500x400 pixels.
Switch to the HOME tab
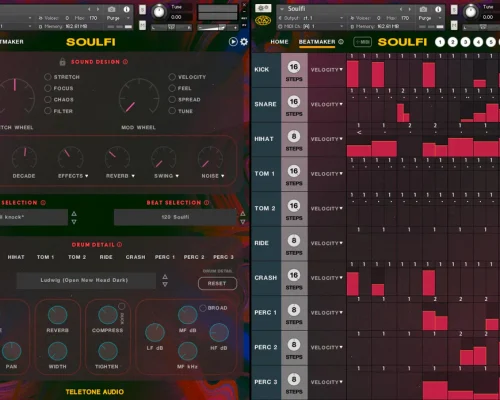click(x=279, y=42)
